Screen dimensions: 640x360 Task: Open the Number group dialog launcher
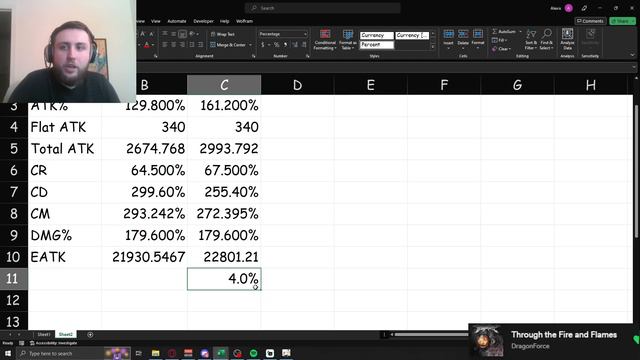(307, 56)
